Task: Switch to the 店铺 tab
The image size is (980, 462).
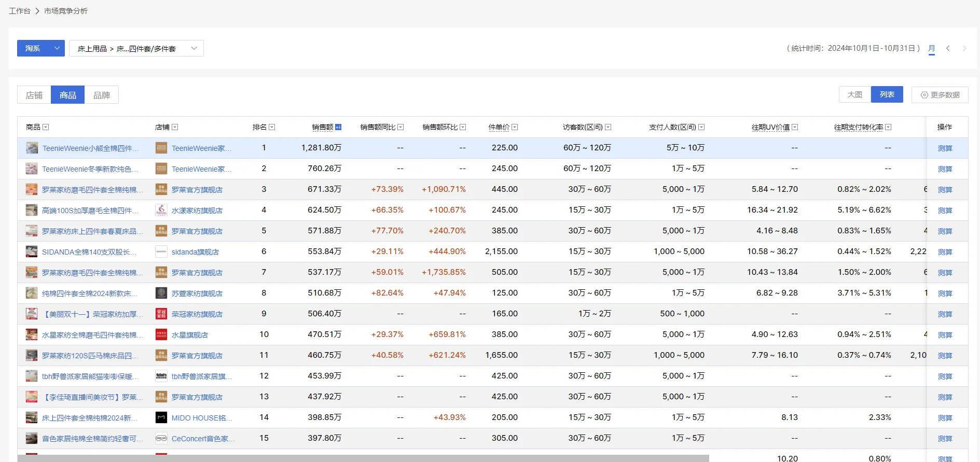Action: click(x=34, y=95)
